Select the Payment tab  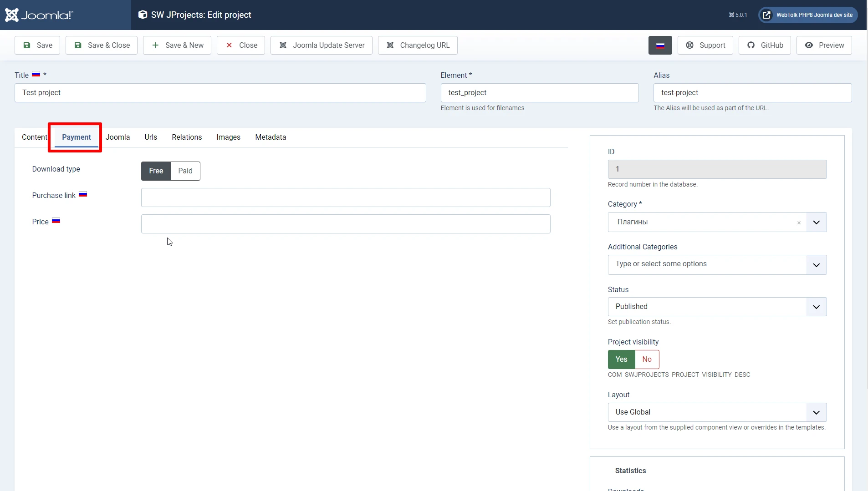[77, 137]
